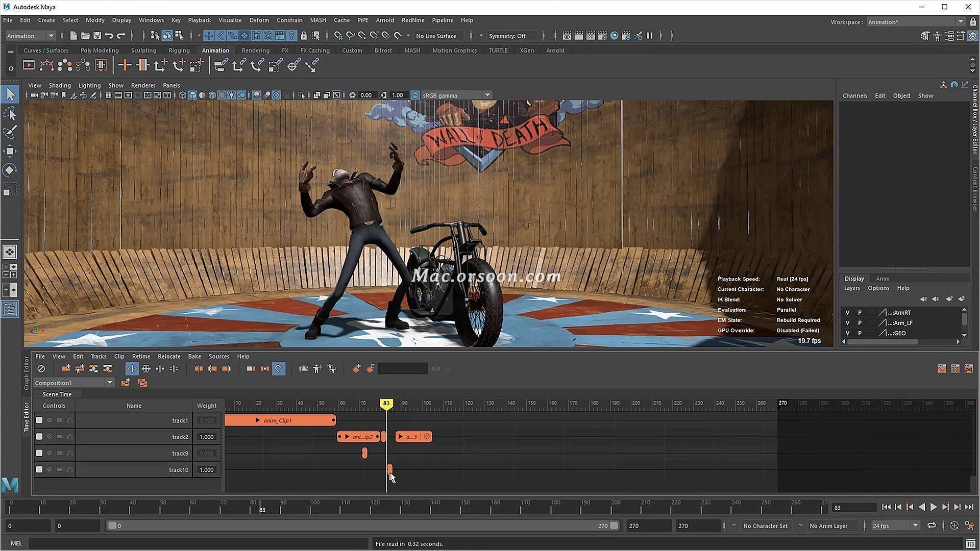980x551 pixels.
Task: Click the Arnold renderer menu icon
Action: [x=385, y=19]
